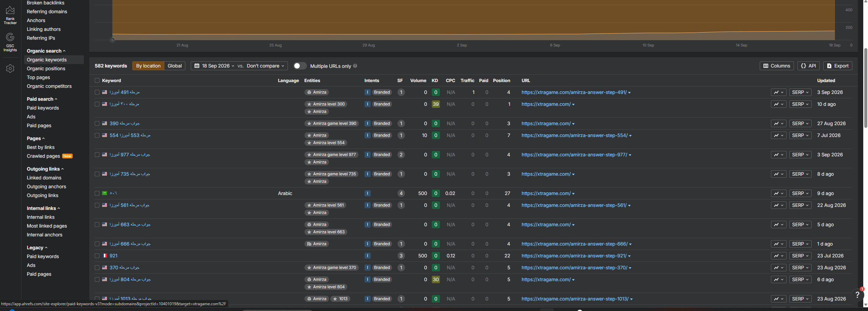This screenshot has width=868, height=311.
Task: Open the 18 Sep 2026 date dropdown
Action: coord(215,66)
